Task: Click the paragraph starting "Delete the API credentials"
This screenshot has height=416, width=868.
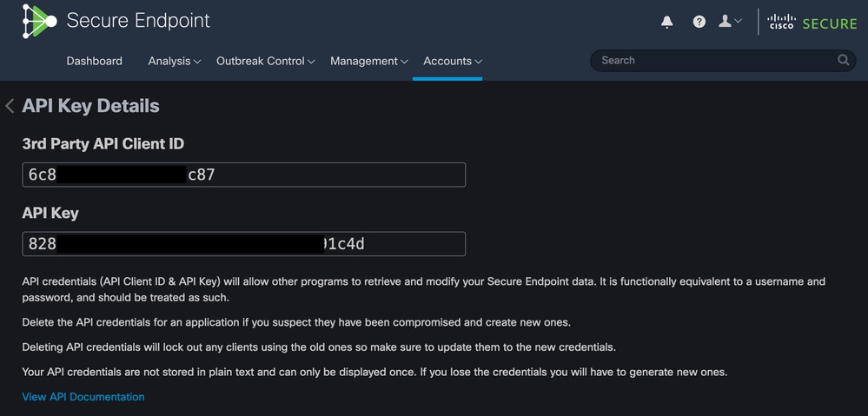Action: point(296,322)
